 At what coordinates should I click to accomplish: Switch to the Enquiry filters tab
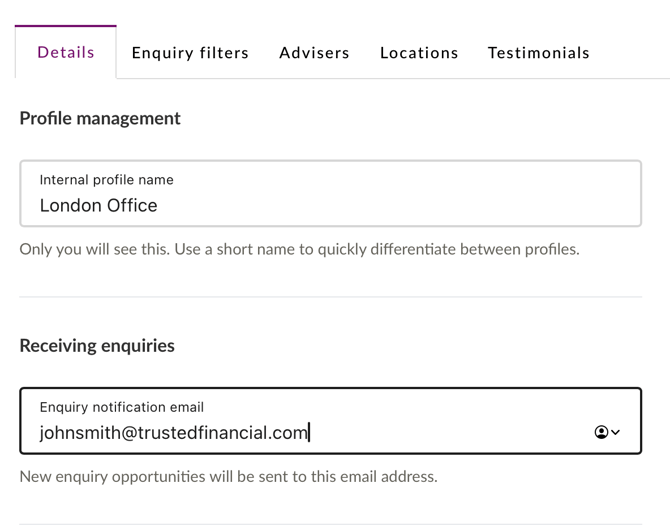click(190, 53)
